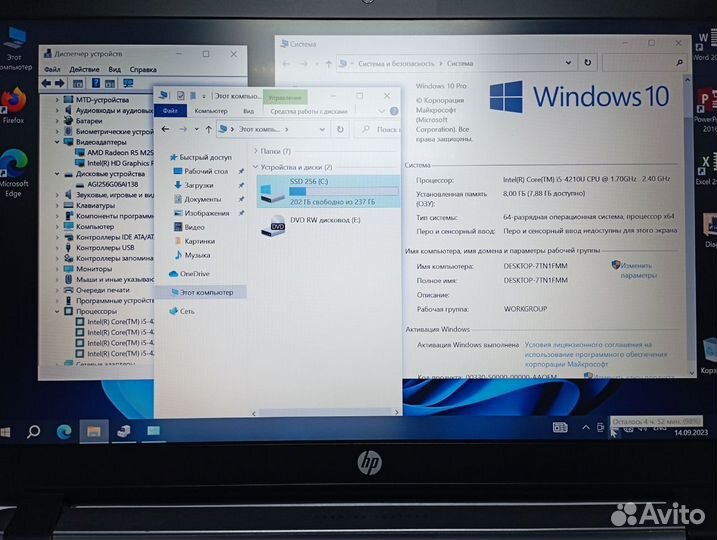Click help icon in Device Manager toolbar
The image size is (717, 540).
click(96, 83)
